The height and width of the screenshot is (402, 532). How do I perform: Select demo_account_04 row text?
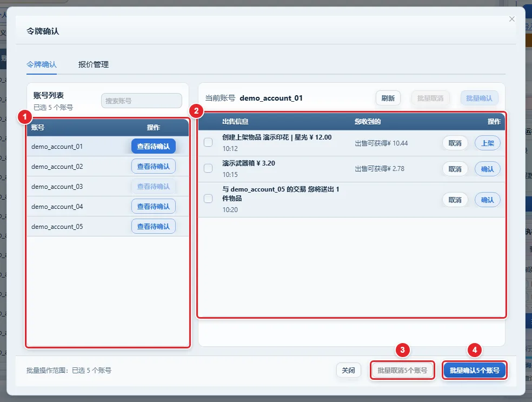(x=57, y=207)
